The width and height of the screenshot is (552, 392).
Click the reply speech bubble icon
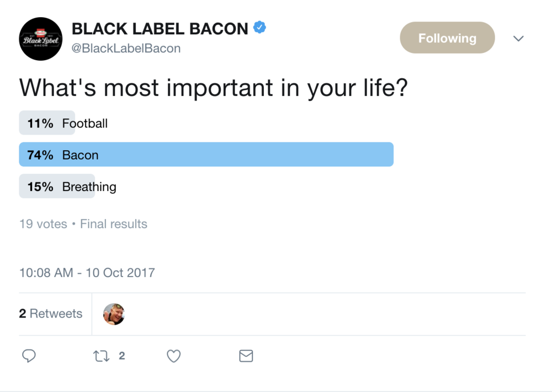(29, 356)
